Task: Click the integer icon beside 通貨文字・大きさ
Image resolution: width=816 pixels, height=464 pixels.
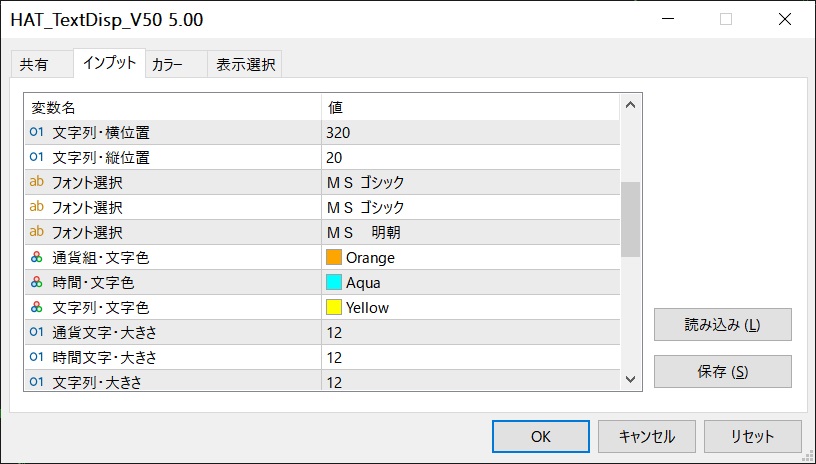Action: 37,332
